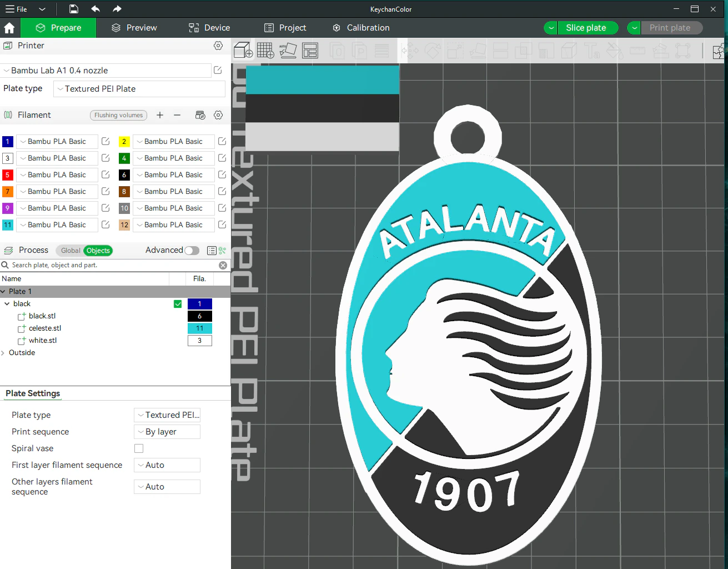Image resolution: width=728 pixels, height=569 pixels.
Task: Toggle the Advanced switch on
Action: (x=192, y=251)
